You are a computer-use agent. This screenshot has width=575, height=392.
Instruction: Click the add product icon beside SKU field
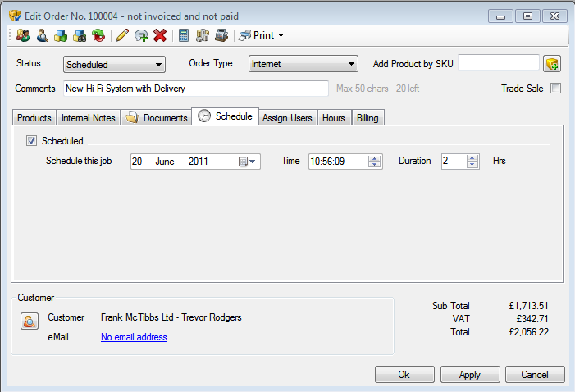[x=552, y=64]
